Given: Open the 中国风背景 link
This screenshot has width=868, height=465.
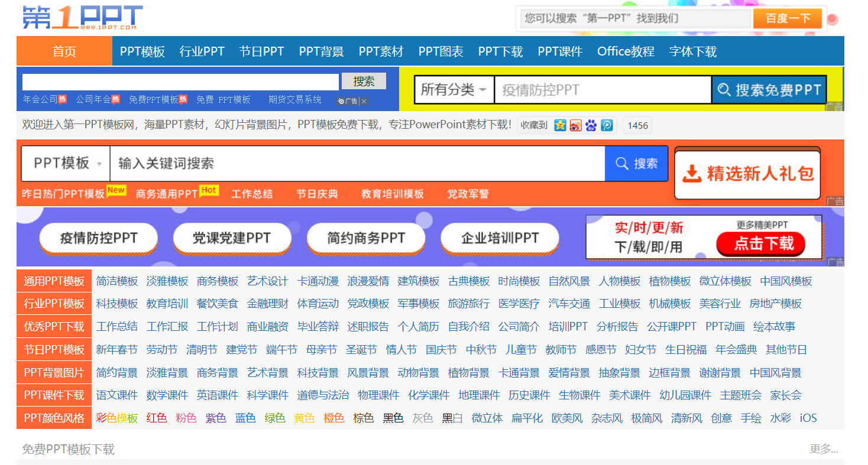Looking at the screenshot, I should 776,373.
